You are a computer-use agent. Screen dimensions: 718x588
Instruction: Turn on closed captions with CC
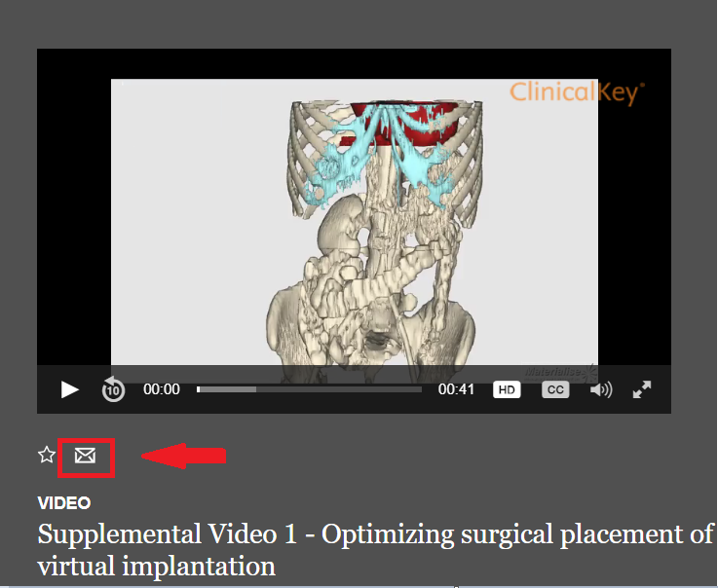(554, 389)
